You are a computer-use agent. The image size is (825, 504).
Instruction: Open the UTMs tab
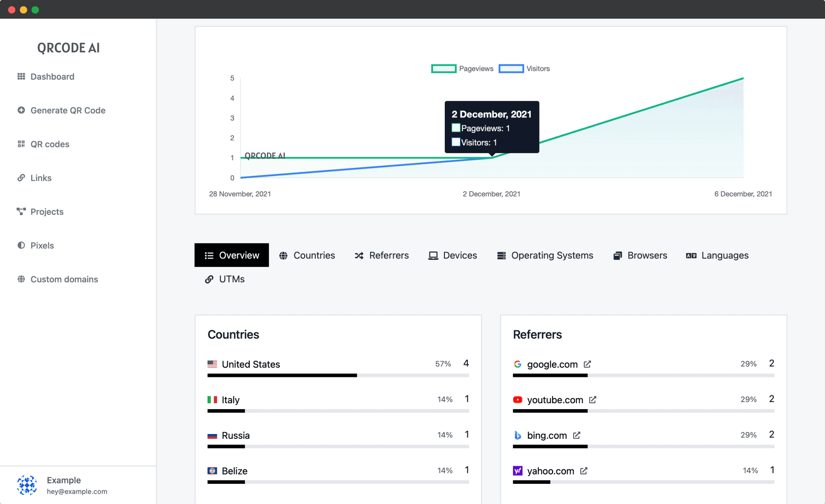(x=225, y=279)
